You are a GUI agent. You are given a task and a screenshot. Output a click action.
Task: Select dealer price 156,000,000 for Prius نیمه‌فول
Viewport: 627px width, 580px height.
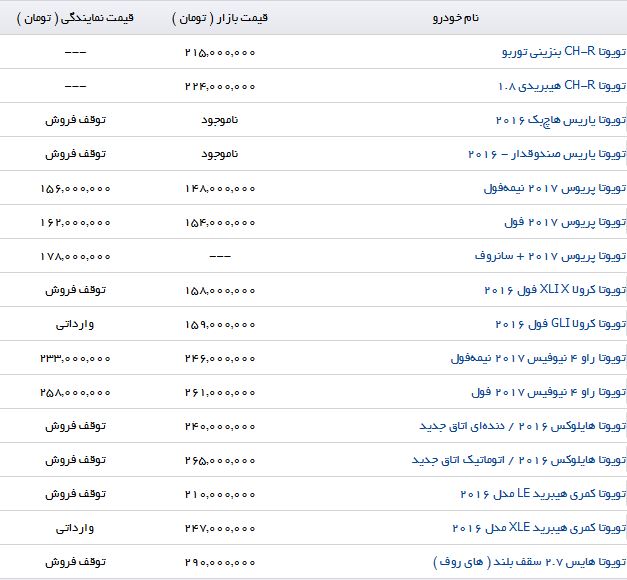pos(75,188)
